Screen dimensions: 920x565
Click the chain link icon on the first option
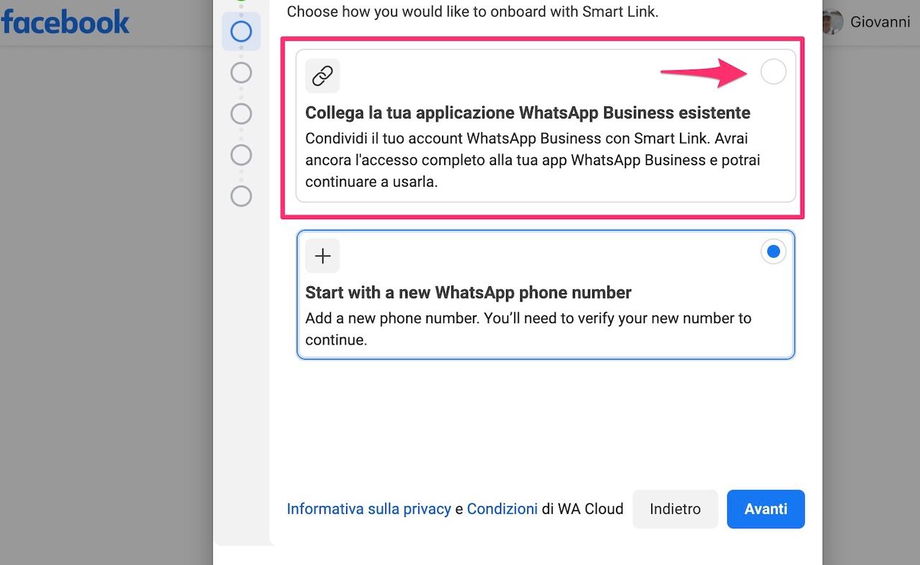pos(322,75)
